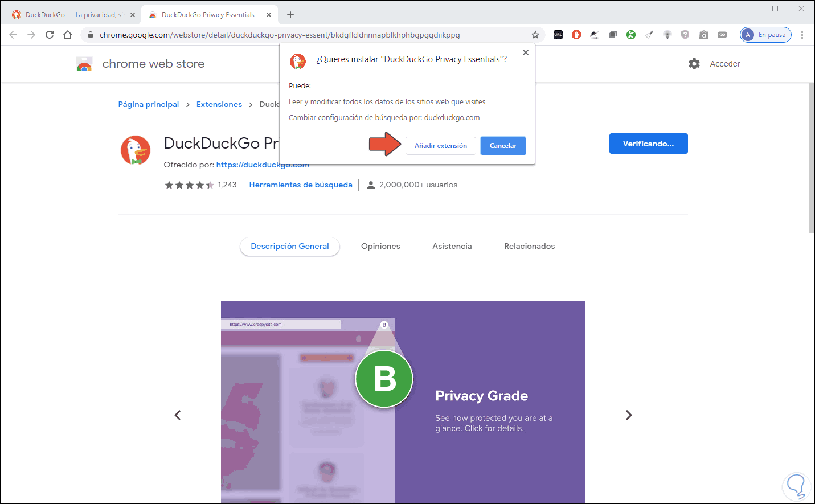Cancel the extension installation

coord(503,146)
